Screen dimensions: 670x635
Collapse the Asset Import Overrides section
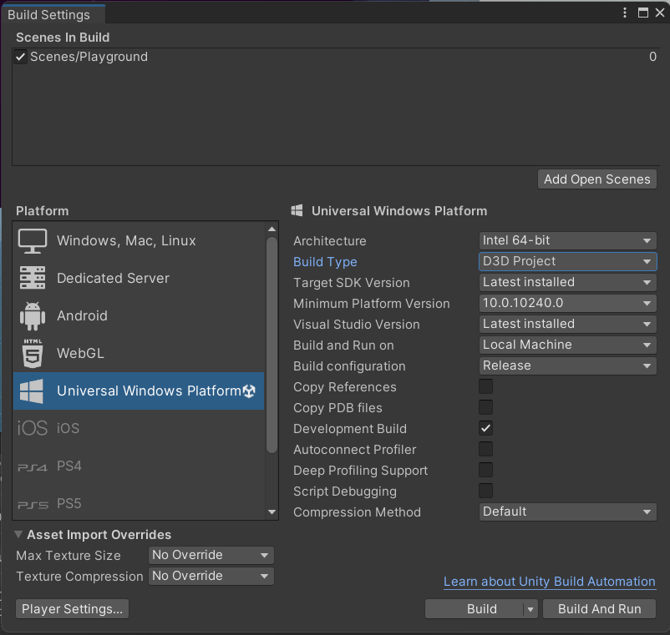[19, 535]
